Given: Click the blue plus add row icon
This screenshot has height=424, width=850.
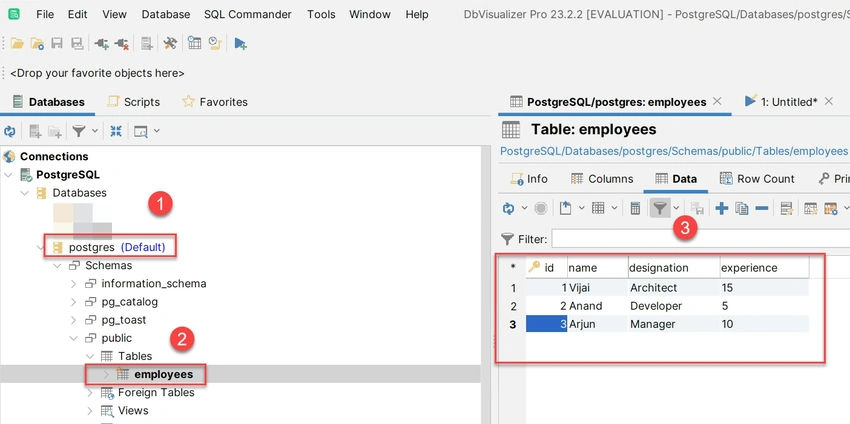Looking at the screenshot, I should (722, 208).
